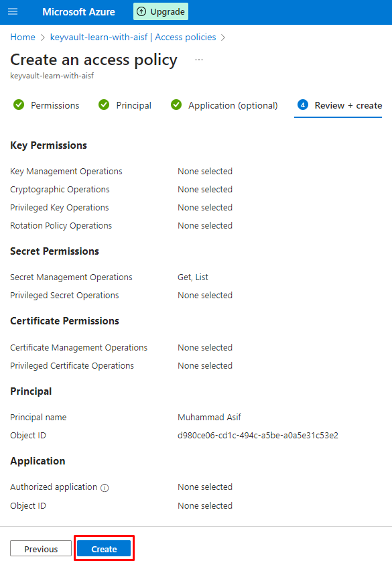Click chevron after Access policies breadcrumb
Viewport: 392px width, 563px height.
click(223, 38)
